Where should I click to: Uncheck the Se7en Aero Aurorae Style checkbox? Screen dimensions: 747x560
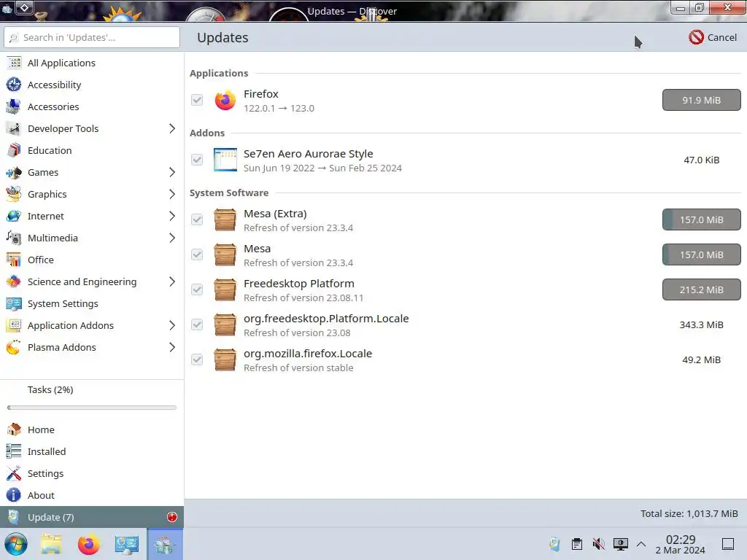[197, 160]
